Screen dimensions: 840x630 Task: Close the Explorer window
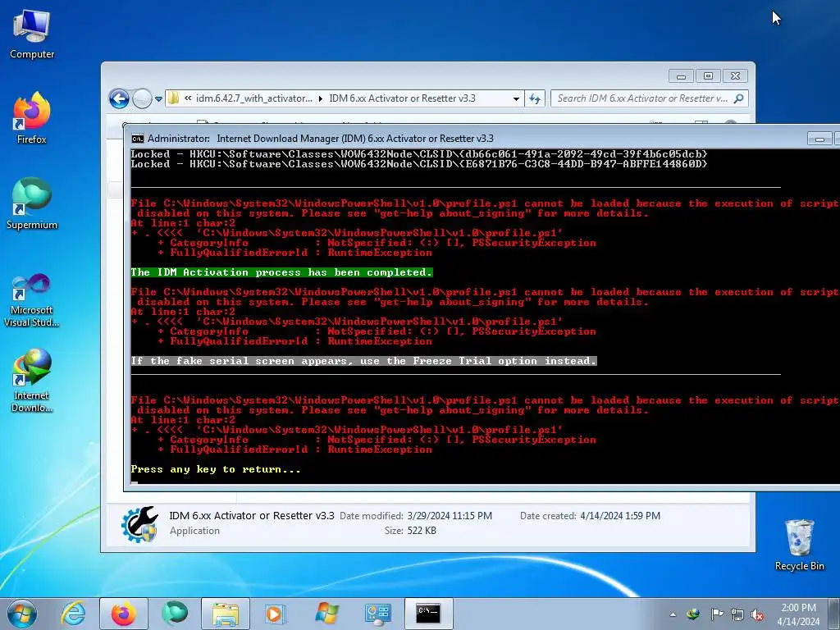click(x=735, y=76)
